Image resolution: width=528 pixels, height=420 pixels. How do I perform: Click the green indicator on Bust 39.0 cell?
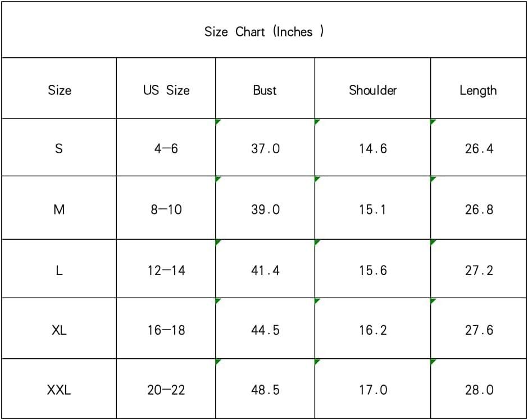point(217,179)
